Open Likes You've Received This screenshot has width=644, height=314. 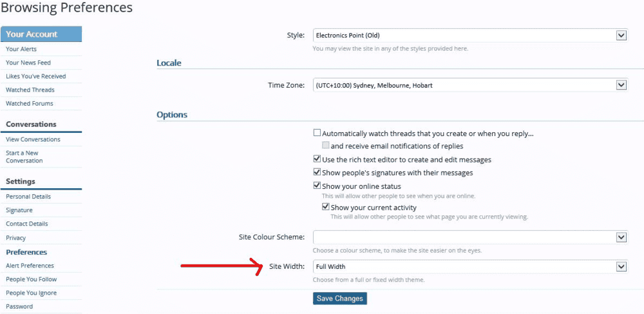click(x=36, y=76)
